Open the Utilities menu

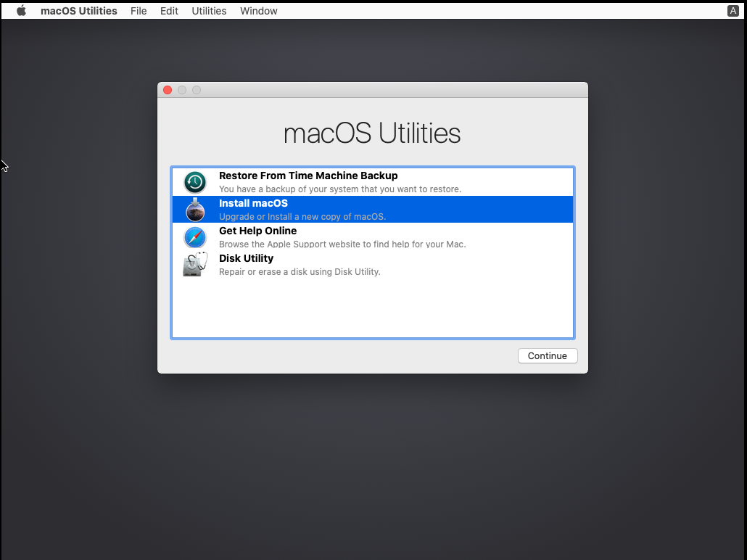(x=209, y=10)
